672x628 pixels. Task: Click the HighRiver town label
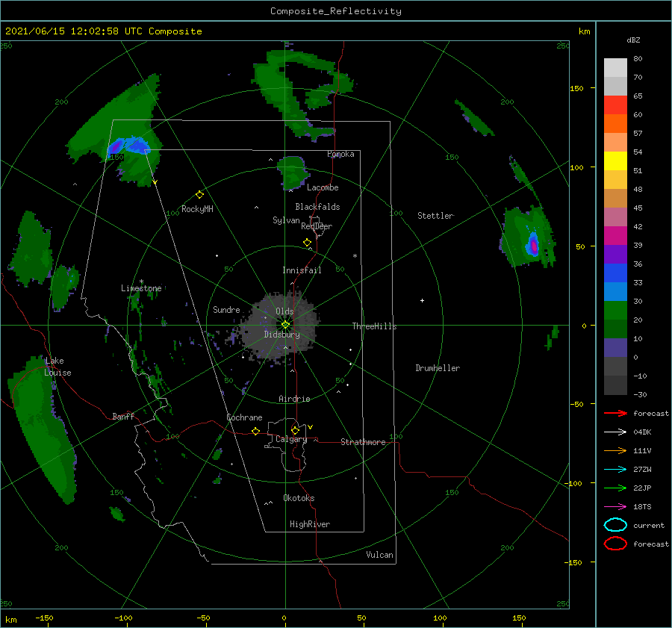[x=310, y=524]
